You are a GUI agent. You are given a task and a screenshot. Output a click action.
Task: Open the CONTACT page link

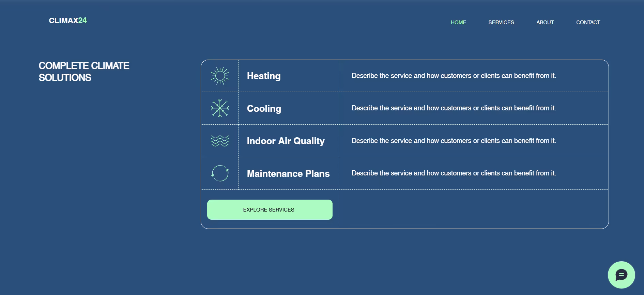(x=588, y=22)
